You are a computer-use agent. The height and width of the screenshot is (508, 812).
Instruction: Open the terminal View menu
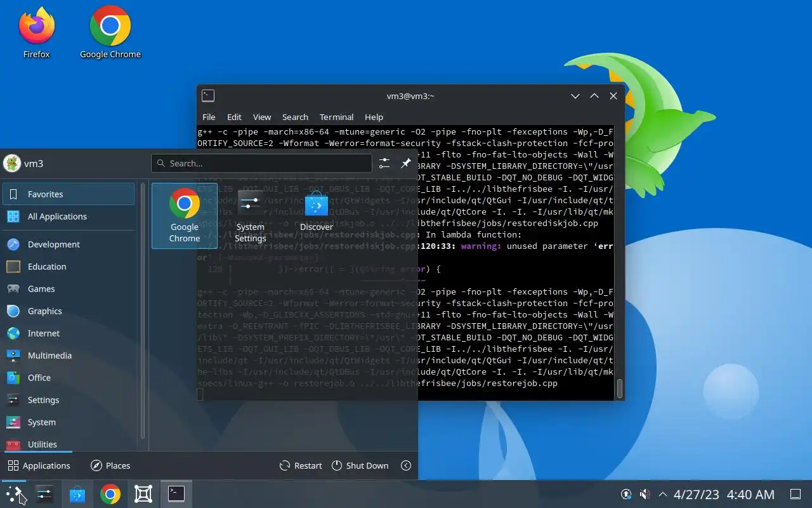click(262, 117)
